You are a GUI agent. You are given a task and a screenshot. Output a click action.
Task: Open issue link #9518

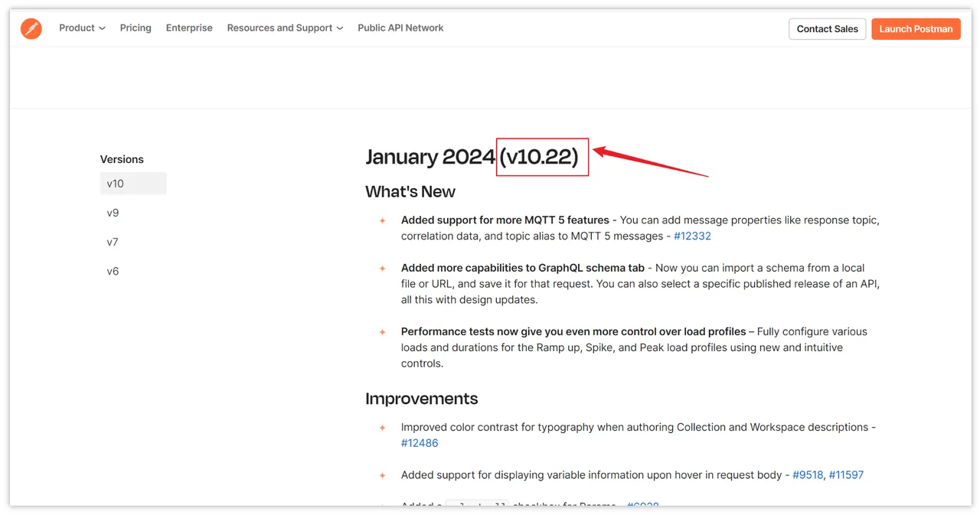click(807, 475)
